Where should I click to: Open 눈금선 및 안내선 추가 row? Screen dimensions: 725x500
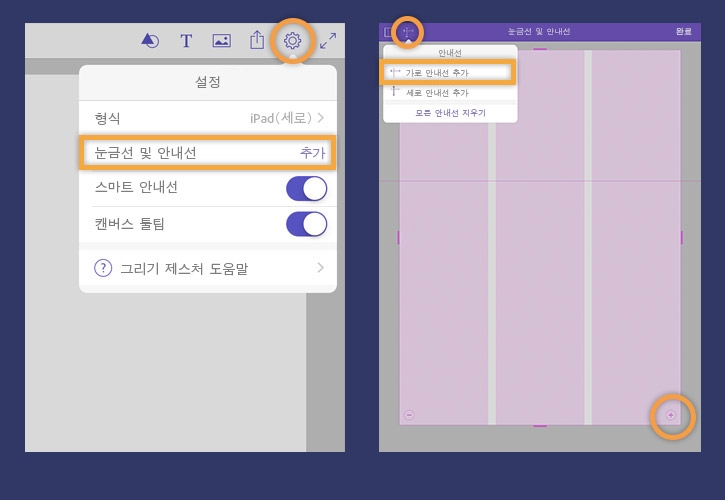point(208,153)
